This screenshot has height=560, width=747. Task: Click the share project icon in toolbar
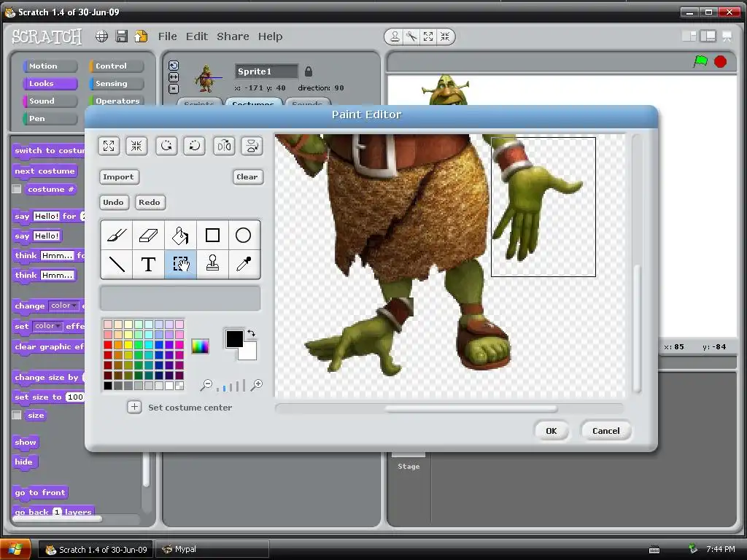[141, 36]
